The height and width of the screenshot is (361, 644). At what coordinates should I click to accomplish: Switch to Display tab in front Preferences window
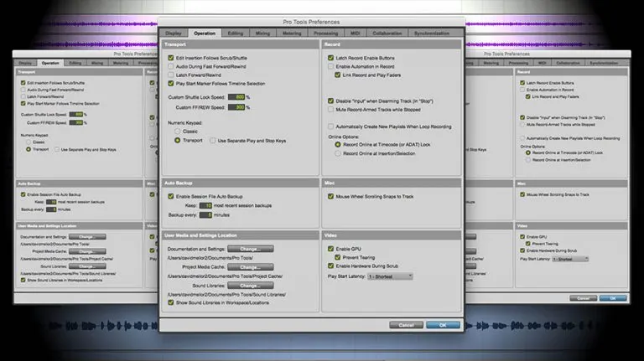pyautogui.click(x=174, y=34)
